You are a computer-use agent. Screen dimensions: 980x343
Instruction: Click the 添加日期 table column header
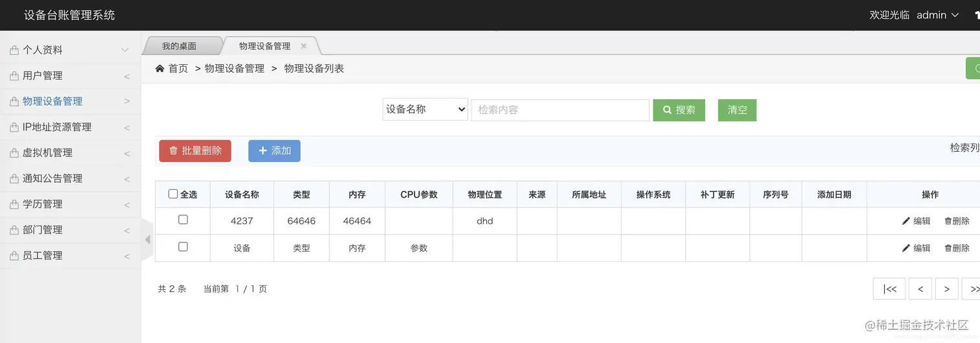coord(834,195)
